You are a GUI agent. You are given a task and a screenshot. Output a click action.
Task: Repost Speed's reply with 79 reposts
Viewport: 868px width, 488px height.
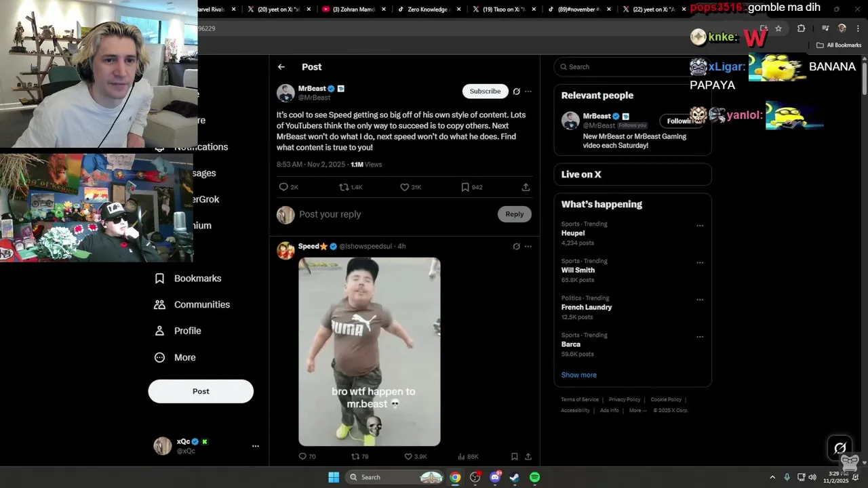359,457
